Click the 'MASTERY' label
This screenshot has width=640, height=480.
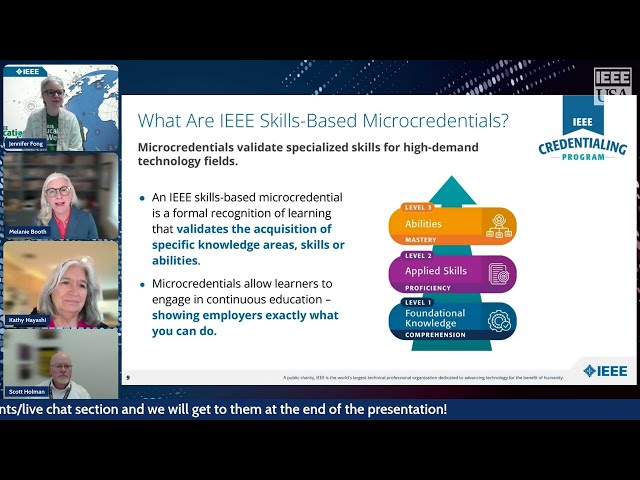421,240
